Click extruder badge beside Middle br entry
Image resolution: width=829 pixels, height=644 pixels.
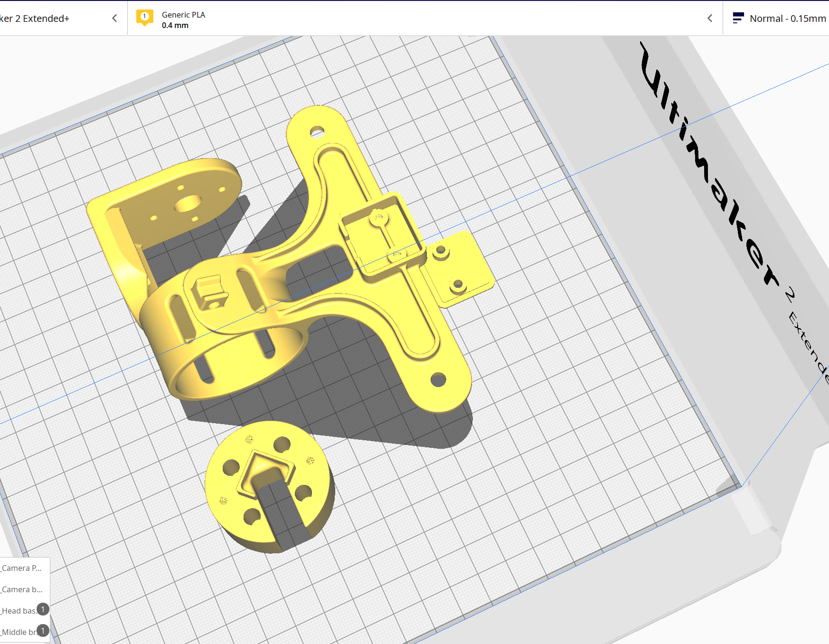tap(43, 631)
